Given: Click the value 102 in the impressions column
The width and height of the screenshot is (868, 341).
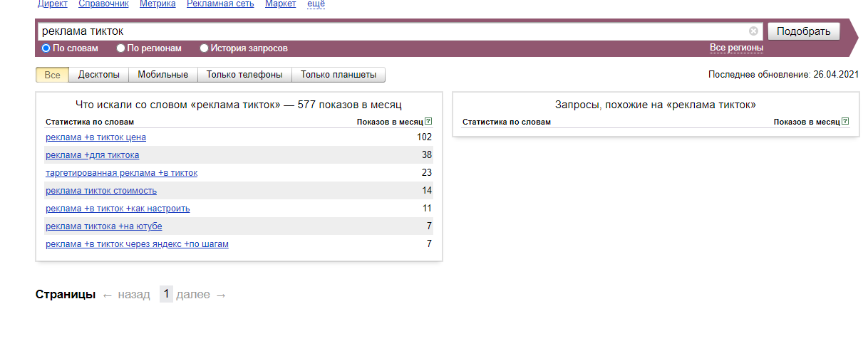Looking at the screenshot, I should click(425, 137).
